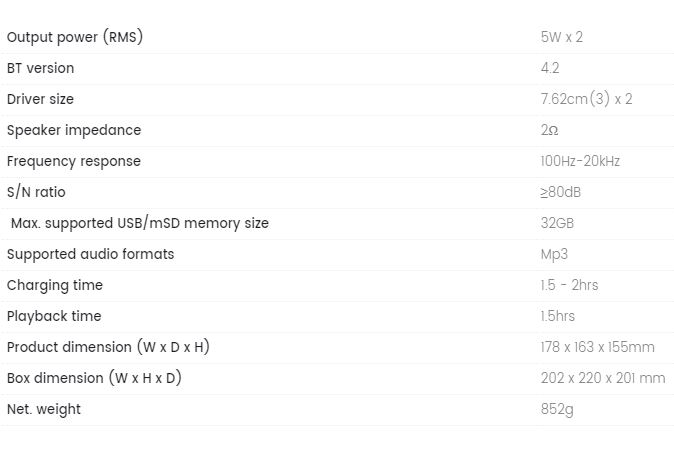Viewport: 674px width, 476px height.
Task: Select the 7.62cm(3) x 2 value
Action: 586,99
